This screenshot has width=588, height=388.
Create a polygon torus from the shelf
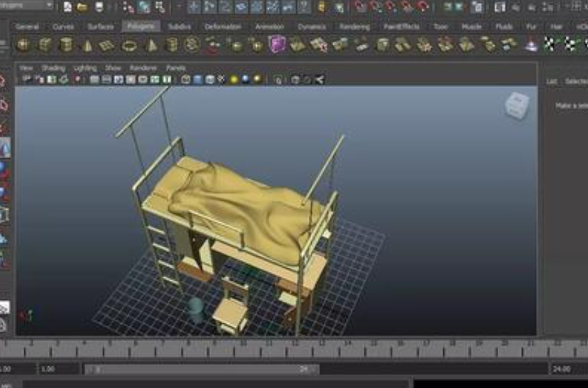[x=129, y=46]
